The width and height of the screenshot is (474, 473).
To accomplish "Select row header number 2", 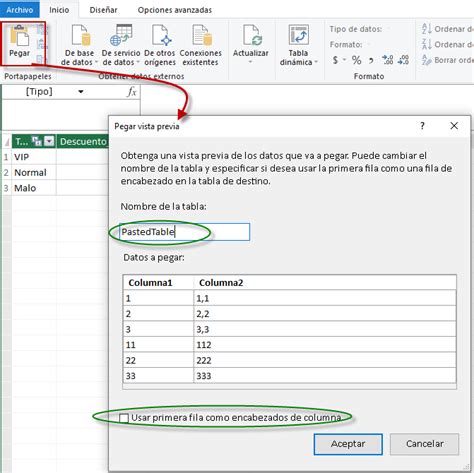I will [6, 172].
